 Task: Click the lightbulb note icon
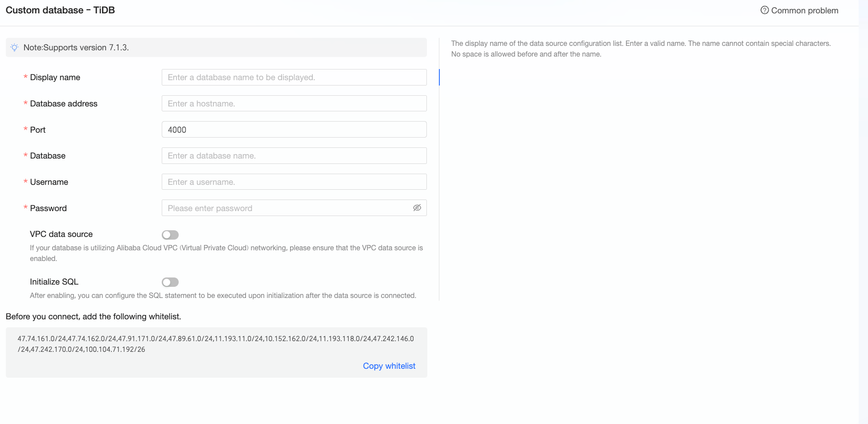[15, 48]
